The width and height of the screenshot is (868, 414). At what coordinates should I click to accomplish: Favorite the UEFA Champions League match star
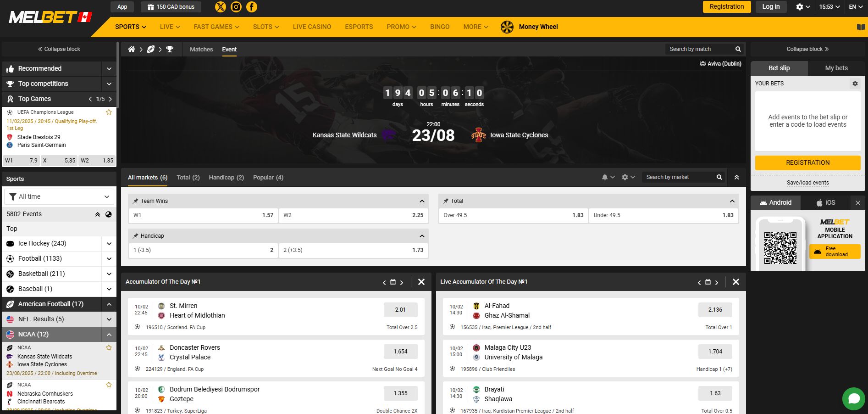[x=109, y=112]
